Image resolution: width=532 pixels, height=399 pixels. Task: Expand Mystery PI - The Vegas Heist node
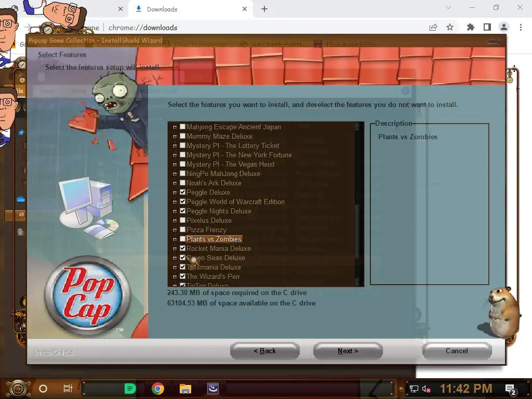click(x=175, y=165)
